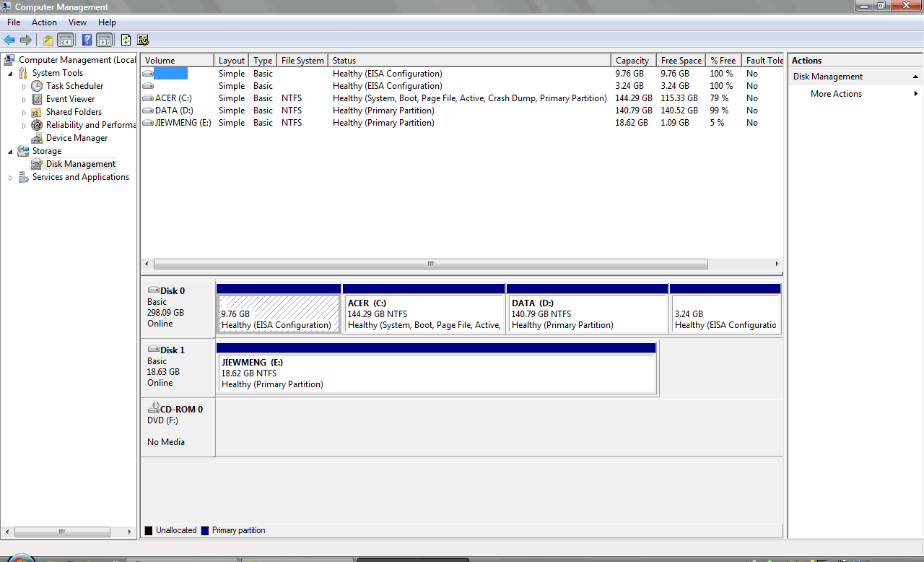Image resolution: width=924 pixels, height=562 pixels.
Task: Open the Action menu
Action: click(44, 22)
